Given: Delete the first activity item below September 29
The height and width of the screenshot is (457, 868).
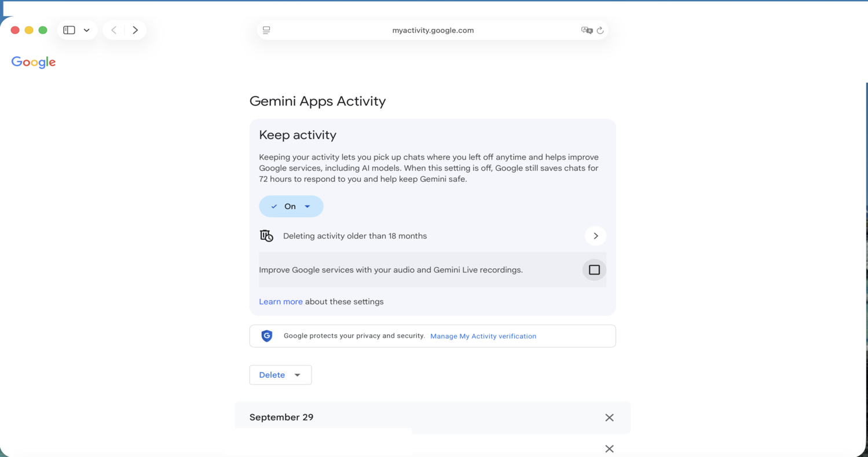Looking at the screenshot, I should tap(609, 448).
